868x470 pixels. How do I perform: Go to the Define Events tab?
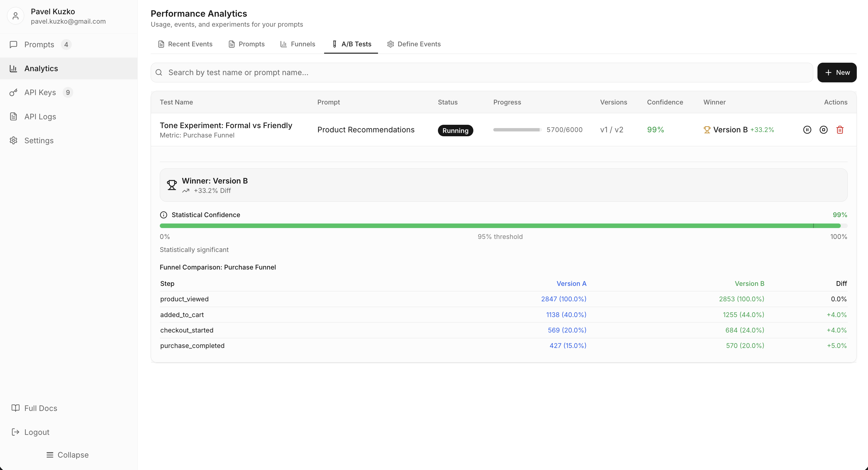414,44
